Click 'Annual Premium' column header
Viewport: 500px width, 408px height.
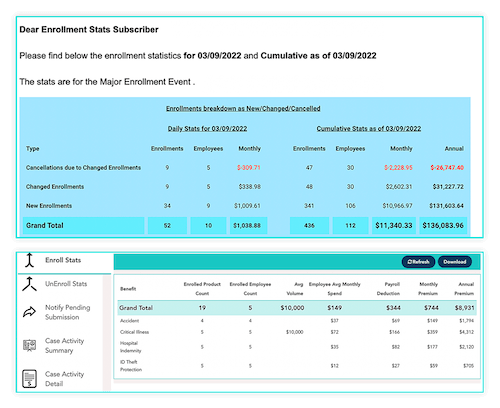(464, 289)
